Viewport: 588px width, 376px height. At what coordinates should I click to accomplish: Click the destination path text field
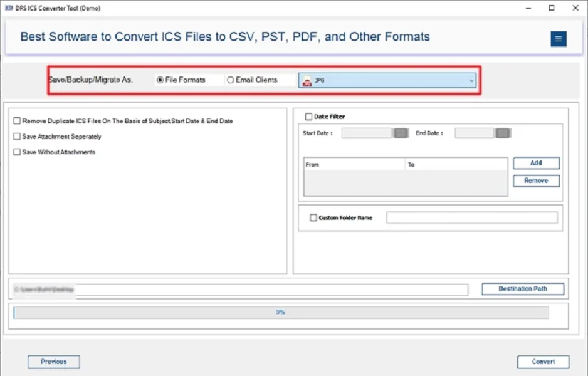(240, 290)
